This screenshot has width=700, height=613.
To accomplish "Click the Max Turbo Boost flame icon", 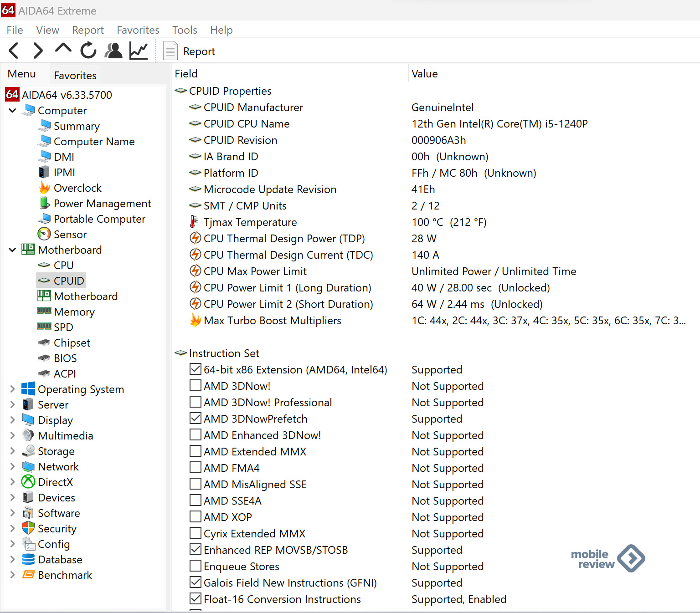I will pyautogui.click(x=196, y=320).
